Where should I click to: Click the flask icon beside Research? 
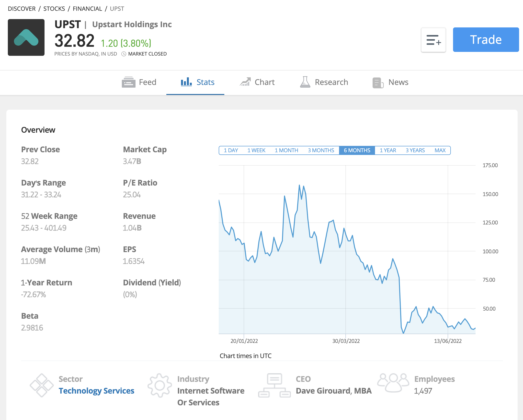[x=305, y=82]
